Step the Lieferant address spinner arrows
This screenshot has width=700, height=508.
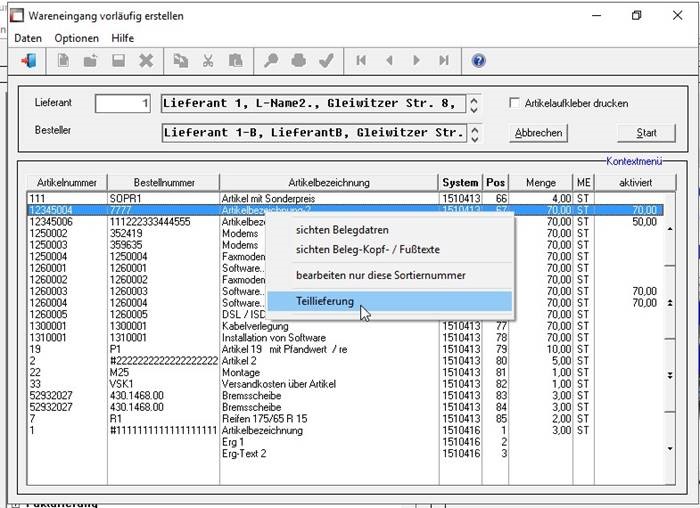pyautogui.click(x=474, y=104)
